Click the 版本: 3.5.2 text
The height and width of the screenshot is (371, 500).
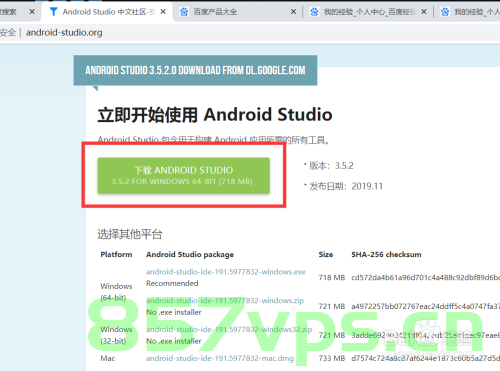pos(331,166)
